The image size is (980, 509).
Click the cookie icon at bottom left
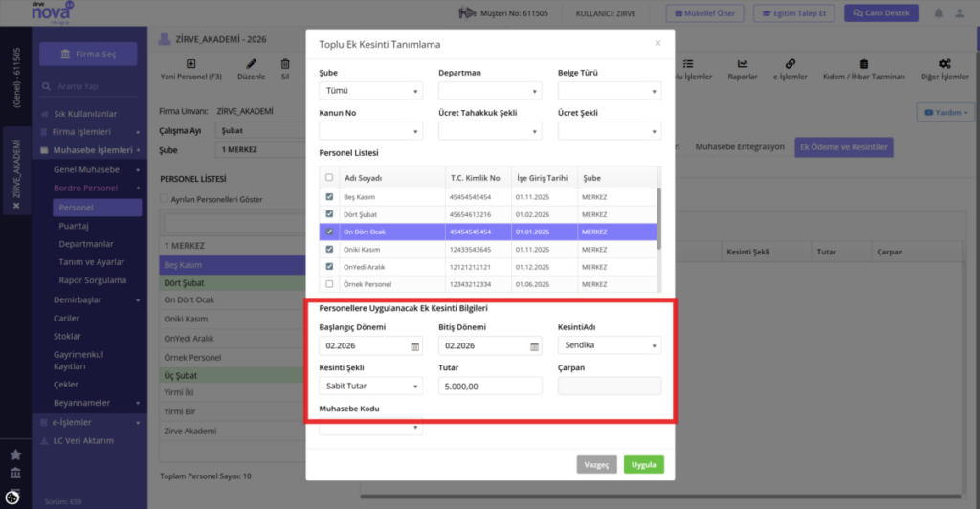[11, 498]
